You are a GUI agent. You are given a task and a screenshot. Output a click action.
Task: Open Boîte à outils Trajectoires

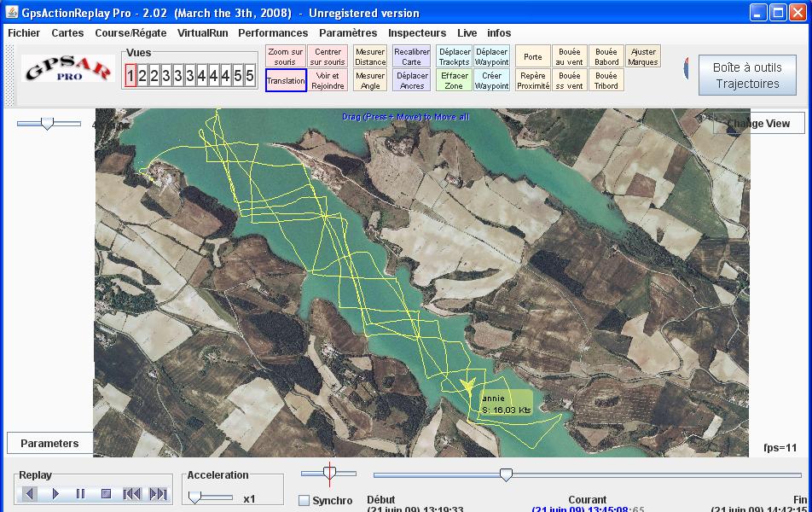tap(747, 75)
